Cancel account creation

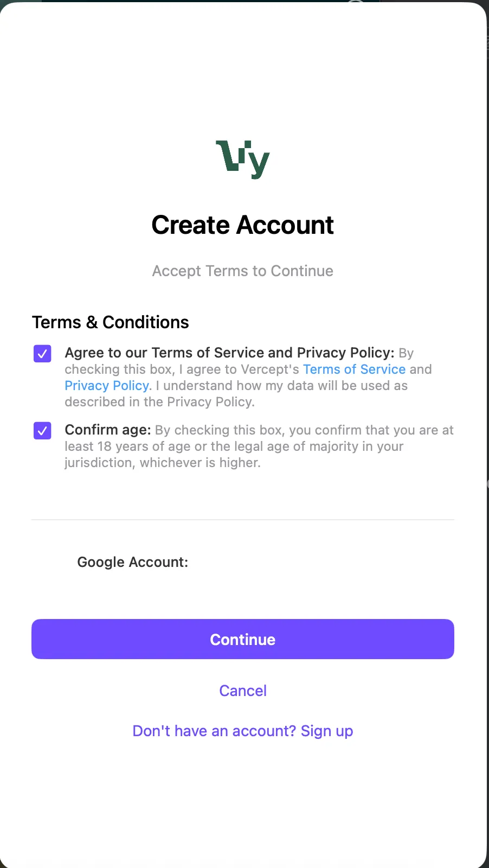tap(243, 691)
